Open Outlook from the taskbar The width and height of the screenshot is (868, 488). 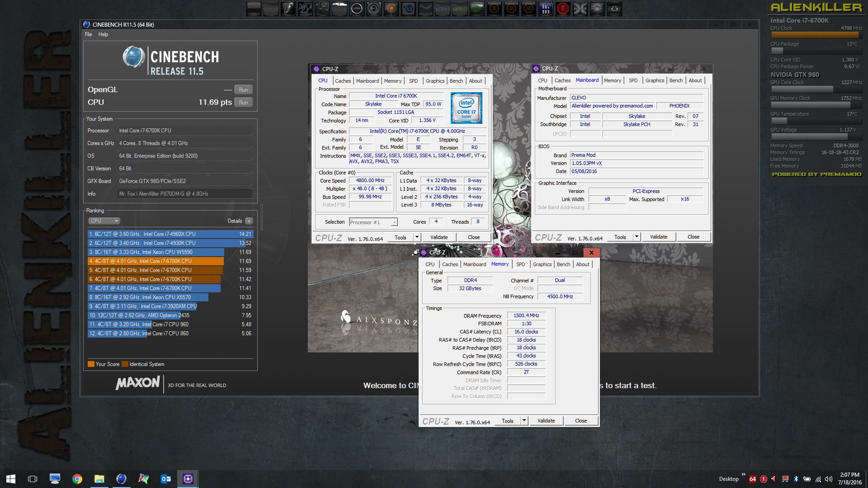(x=165, y=479)
